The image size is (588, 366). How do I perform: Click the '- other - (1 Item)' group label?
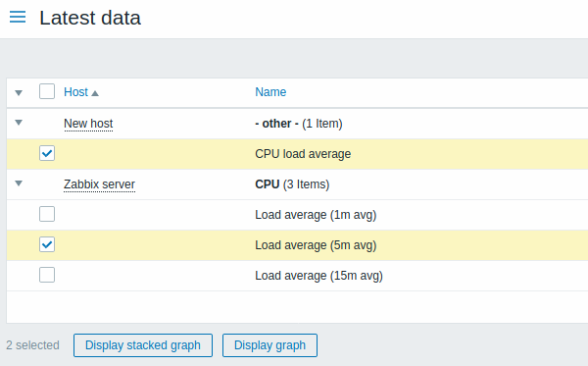(299, 124)
